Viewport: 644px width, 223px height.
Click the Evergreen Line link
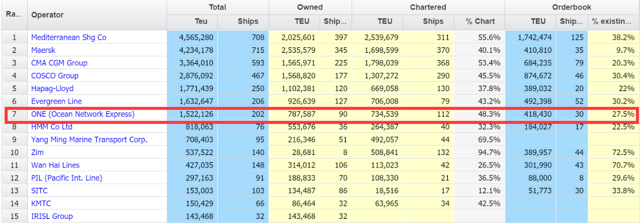coord(56,101)
